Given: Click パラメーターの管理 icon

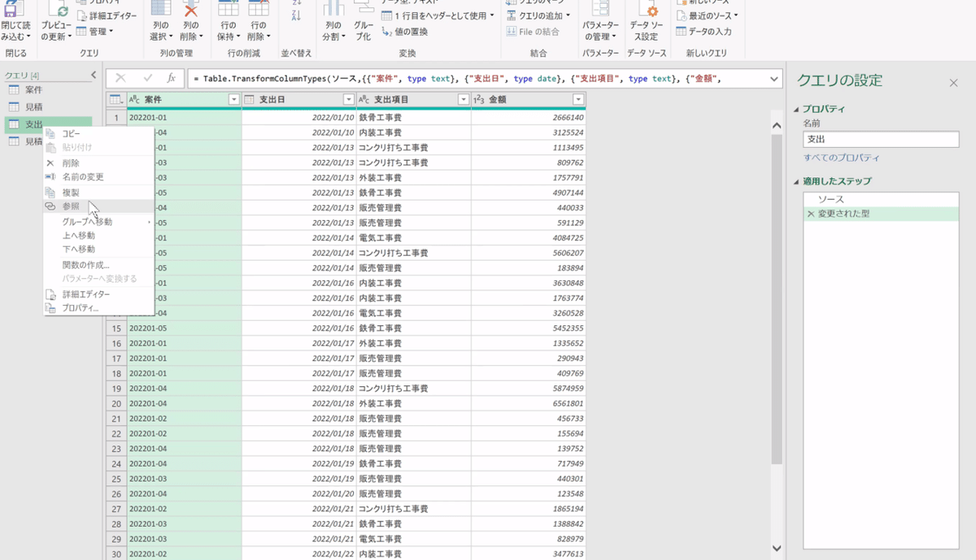Looking at the screenshot, I should tap(600, 8).
